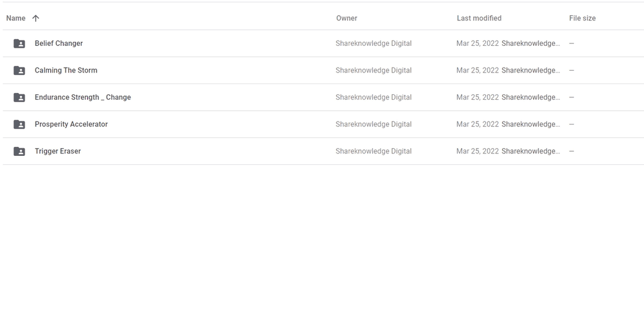Click the Prosperity Accelerator folder icon
The height and width of the screenshot is (336, 644).
[x=19, y=124]
